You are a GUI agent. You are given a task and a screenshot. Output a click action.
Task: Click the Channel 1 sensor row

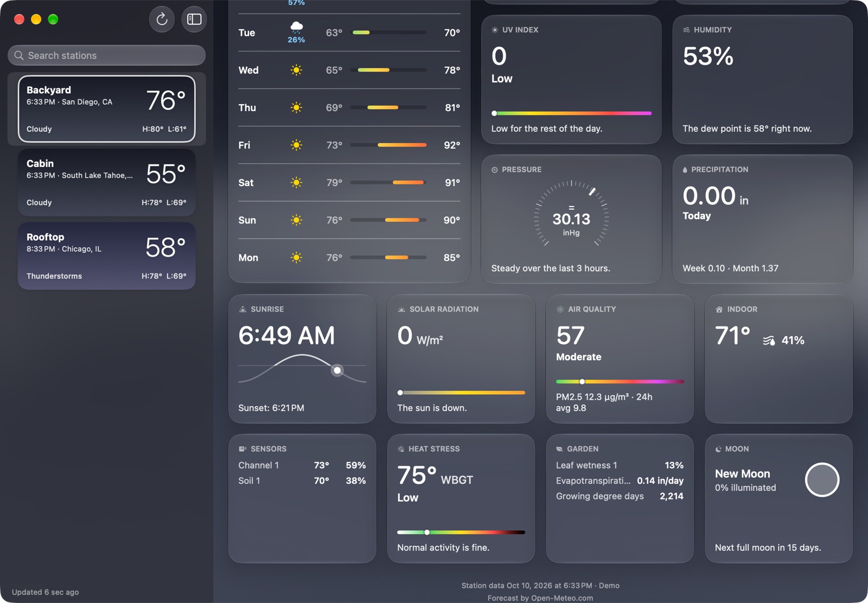pyautogui.click(x=302, y=465)
